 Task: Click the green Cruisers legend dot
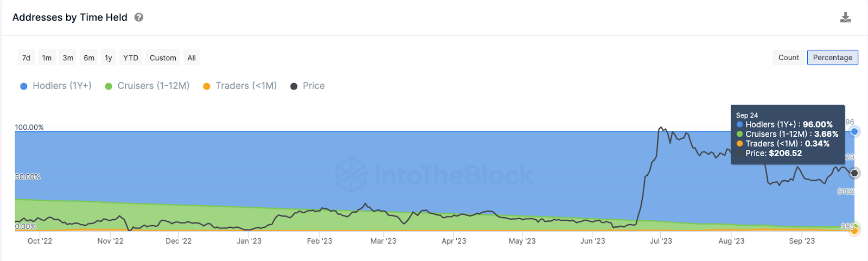pyautogui.click(x=108, y=86)
